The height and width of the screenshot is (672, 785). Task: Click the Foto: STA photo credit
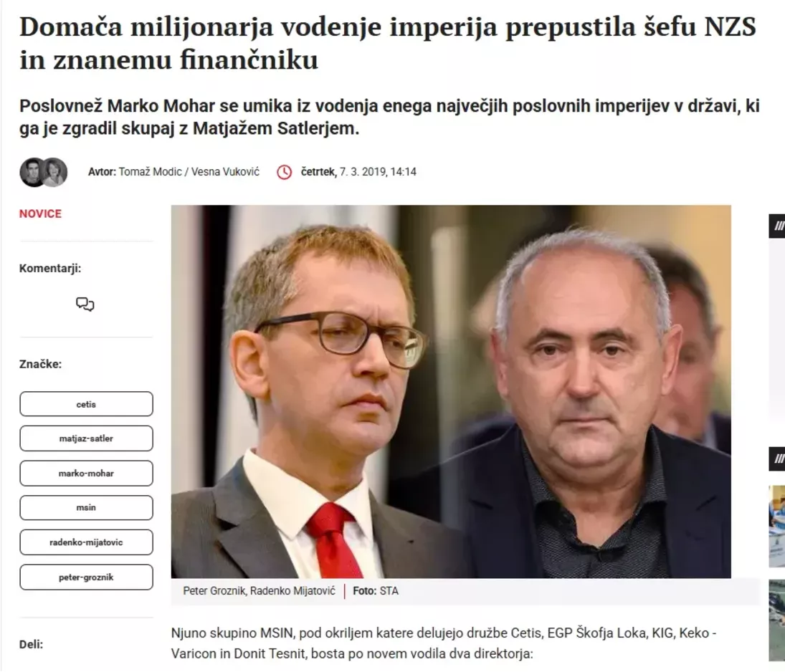click(376, 591)
